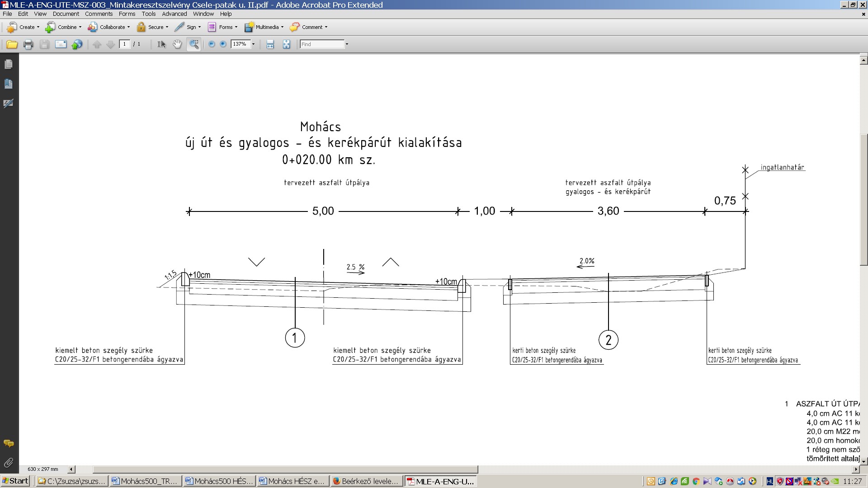Open the Pages panel in sidebar
Screen dimensions: 868x488
[8, 65]
